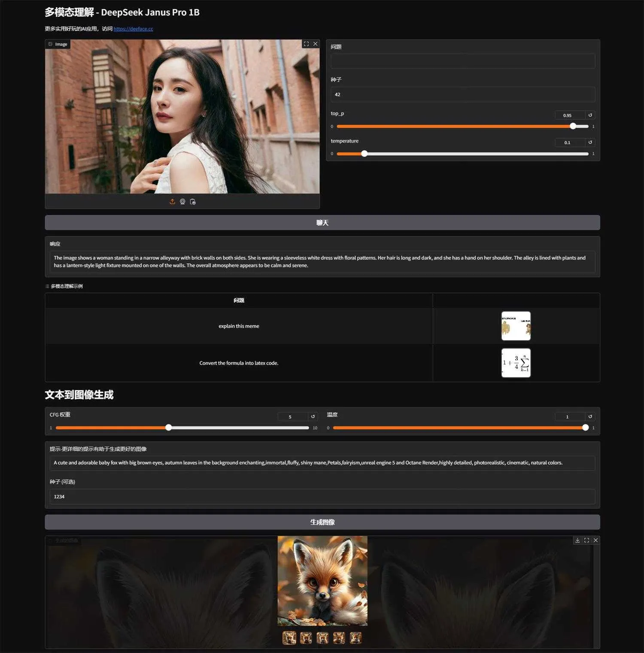Select the fourth fox gallery thumbnail

click(339, 638)
